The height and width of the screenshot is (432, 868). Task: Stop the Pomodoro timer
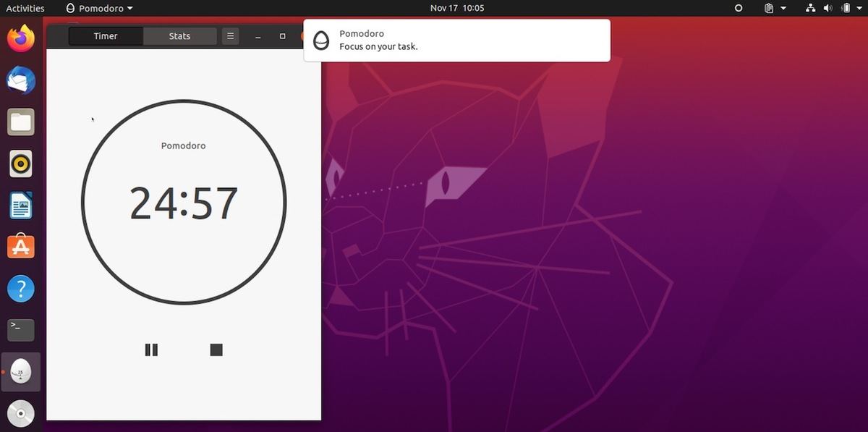pyautogui.click(x=216, y=350)
